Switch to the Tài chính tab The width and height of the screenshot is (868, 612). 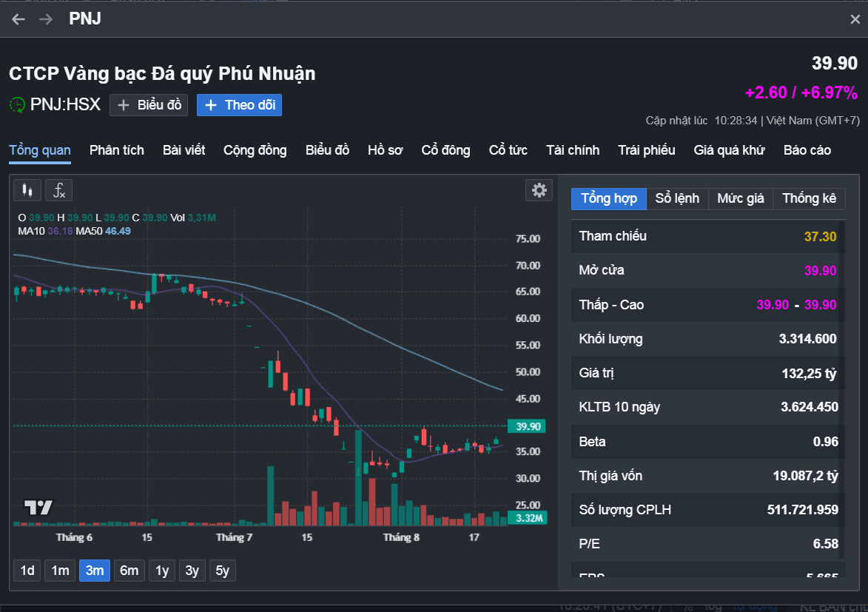[x=573, y=150]
